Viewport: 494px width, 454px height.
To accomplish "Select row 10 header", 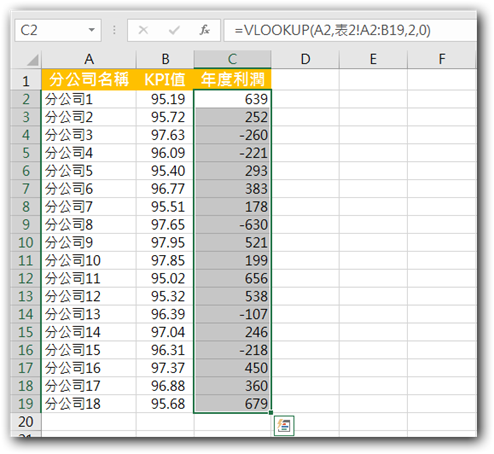I will coord(26,243).
